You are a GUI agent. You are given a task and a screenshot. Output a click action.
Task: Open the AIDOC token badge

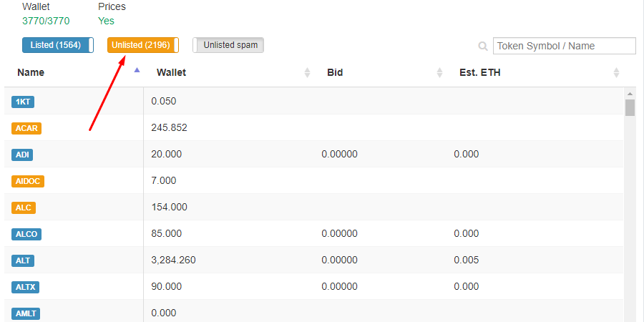coord(27,181)
